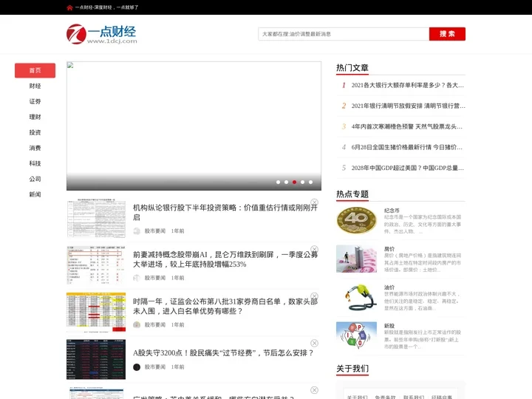This screenshot has height=399, width=532.
Task: Click the red 搜索 button
Action: coord(447,34)
